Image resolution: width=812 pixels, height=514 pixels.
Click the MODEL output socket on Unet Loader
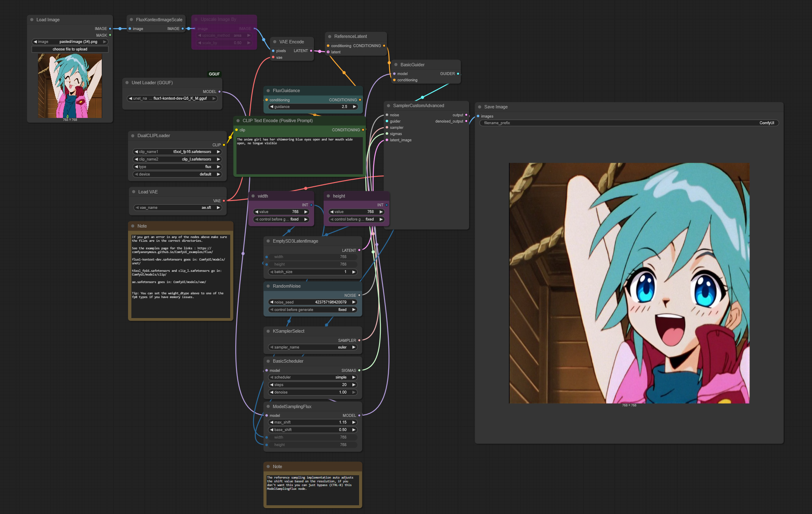click(219, 92)
